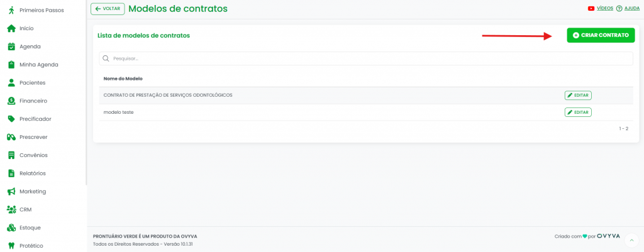Click the YouTube icon next to Vídeos

click(591, 9)
